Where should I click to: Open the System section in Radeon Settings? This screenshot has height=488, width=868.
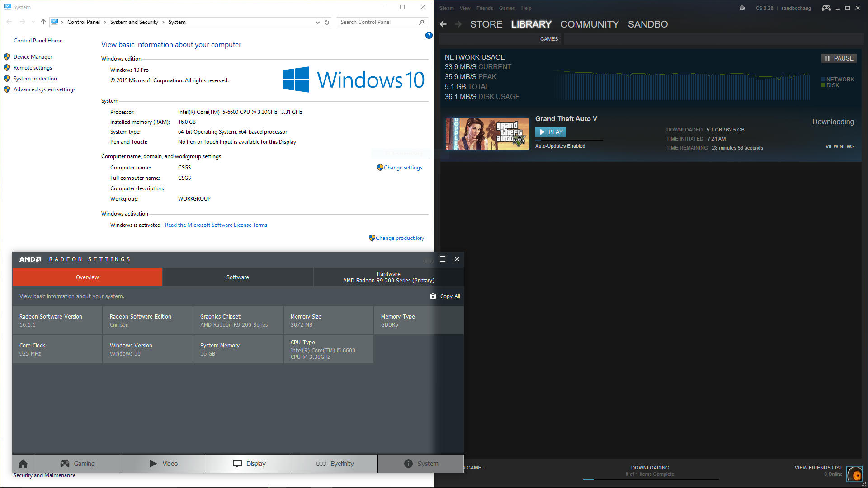point(421,464)
